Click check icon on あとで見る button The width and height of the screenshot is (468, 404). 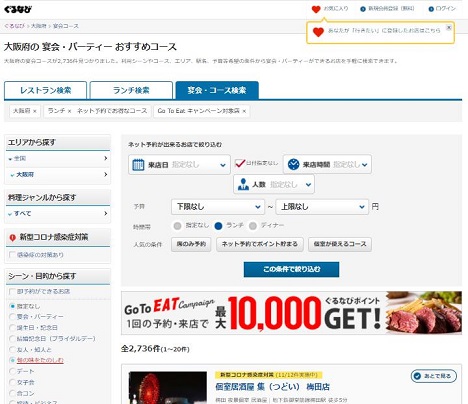417,376
